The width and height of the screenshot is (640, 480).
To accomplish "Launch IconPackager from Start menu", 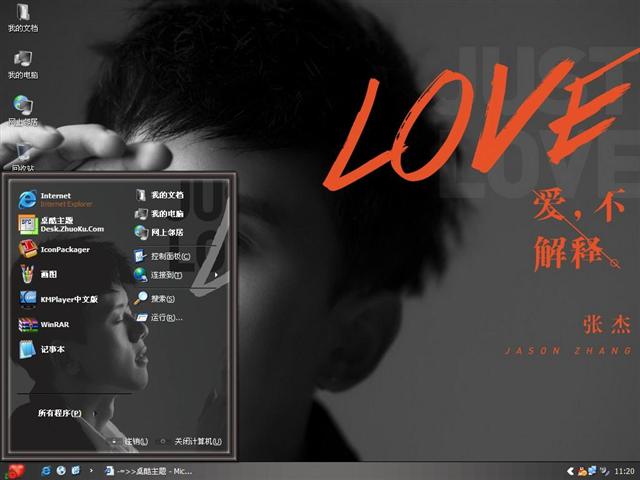I will coord(54,249).
